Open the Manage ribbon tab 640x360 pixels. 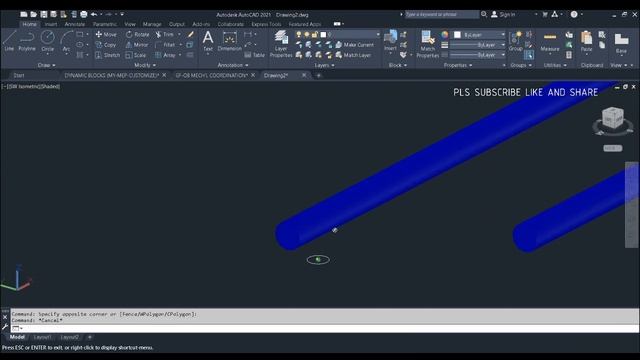tap(152, 24)
